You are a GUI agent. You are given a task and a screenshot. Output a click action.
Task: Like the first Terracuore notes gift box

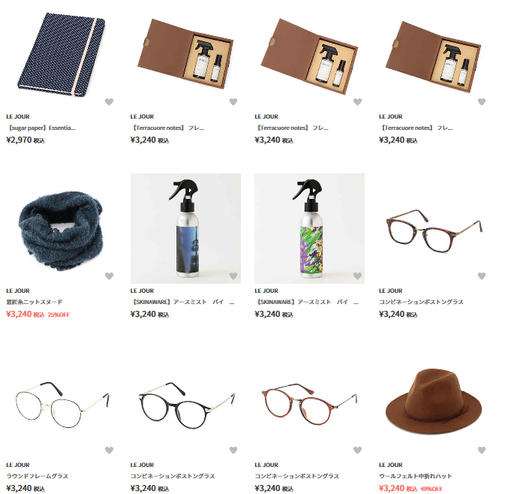click(x=233, y=102)
